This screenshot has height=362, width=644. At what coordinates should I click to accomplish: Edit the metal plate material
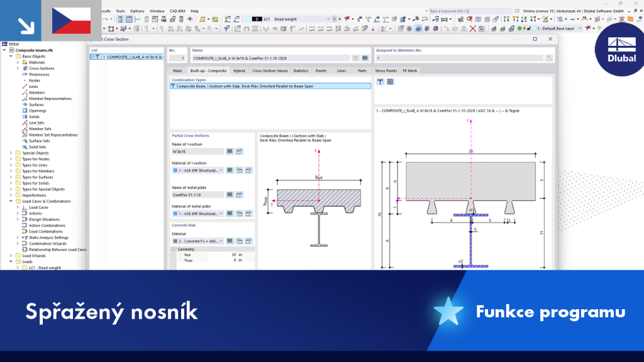[248, 214]
